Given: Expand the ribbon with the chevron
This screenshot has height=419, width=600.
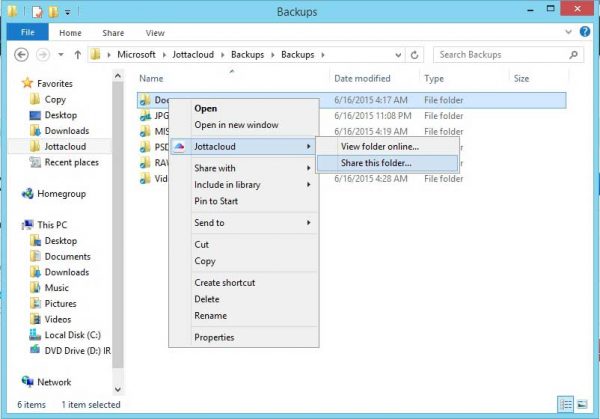Looking at the screenshot, I should click(x=569, y=32).
